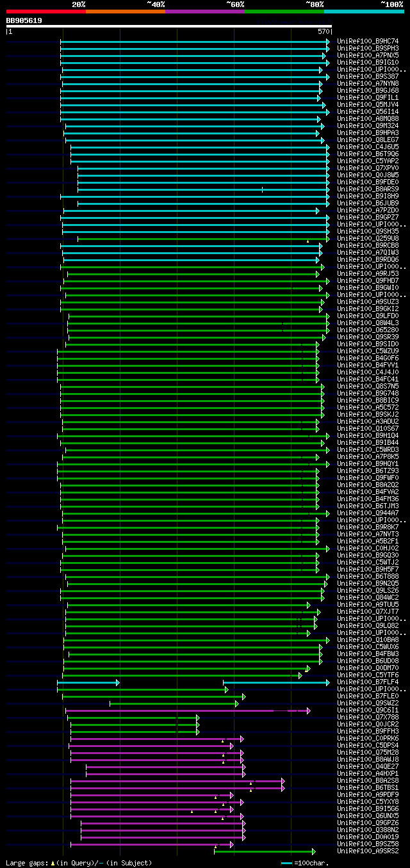Select hit label UniRef100_Q84WC2

368,598
